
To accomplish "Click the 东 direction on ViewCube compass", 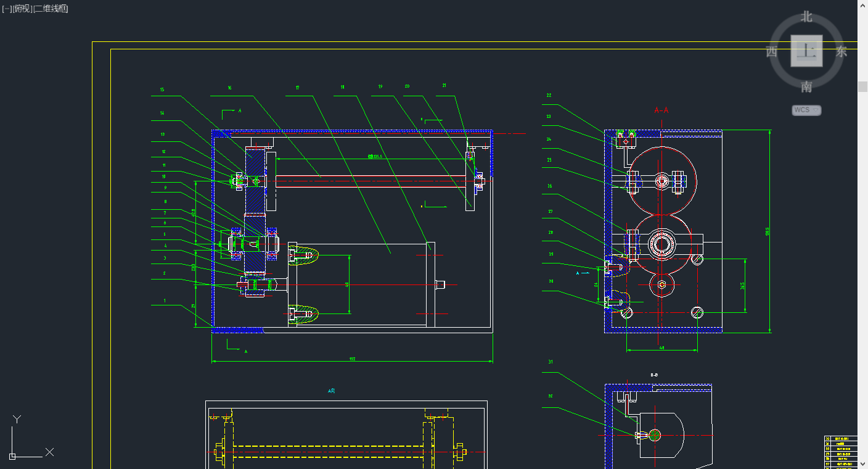I will 841,52.
